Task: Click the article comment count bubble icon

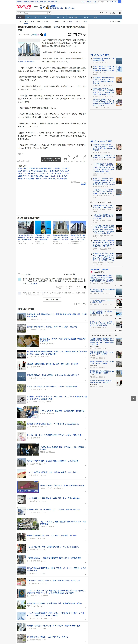Action: click(32, 35)
